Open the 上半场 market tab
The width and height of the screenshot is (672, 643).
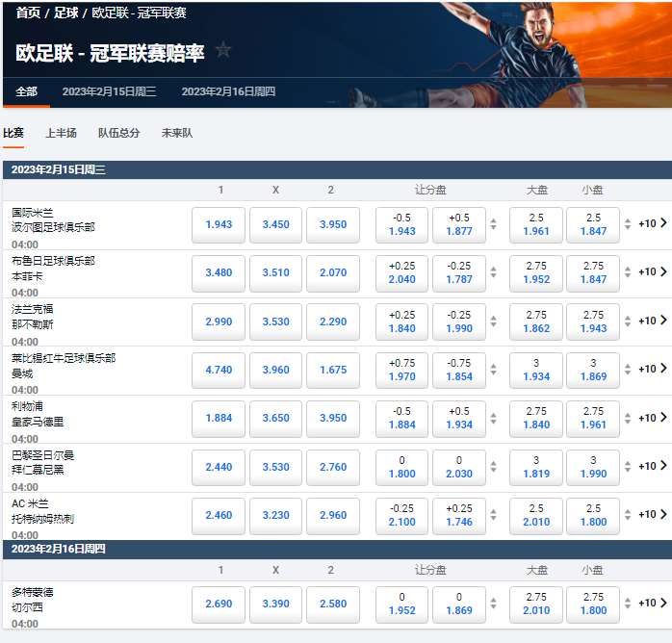click(x=61, y=133)
